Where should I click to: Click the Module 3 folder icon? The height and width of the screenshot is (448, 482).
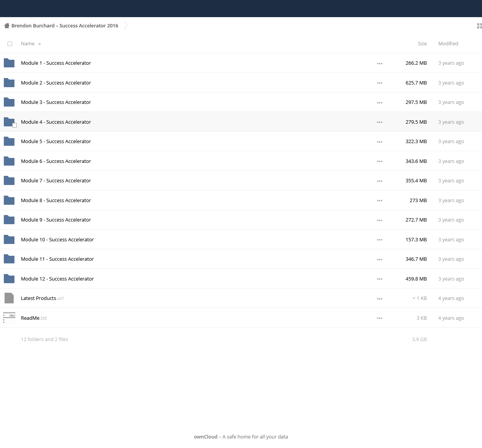pos(9,102)
